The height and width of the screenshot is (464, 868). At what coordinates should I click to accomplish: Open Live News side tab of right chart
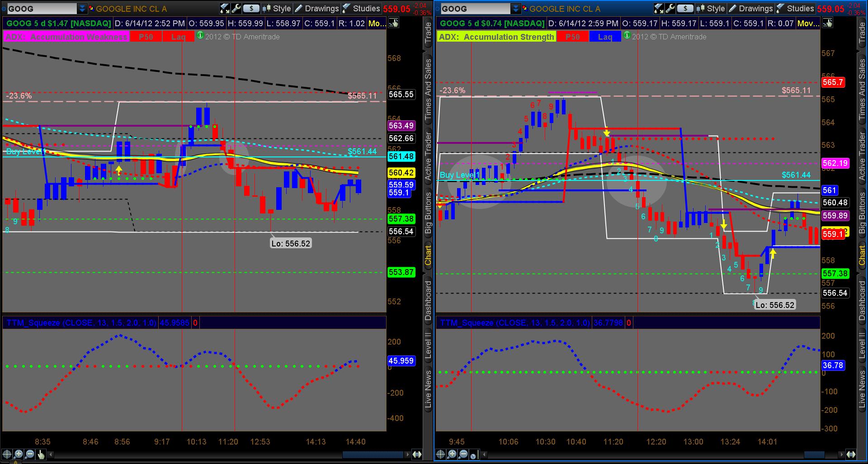(x=862, y=389)
